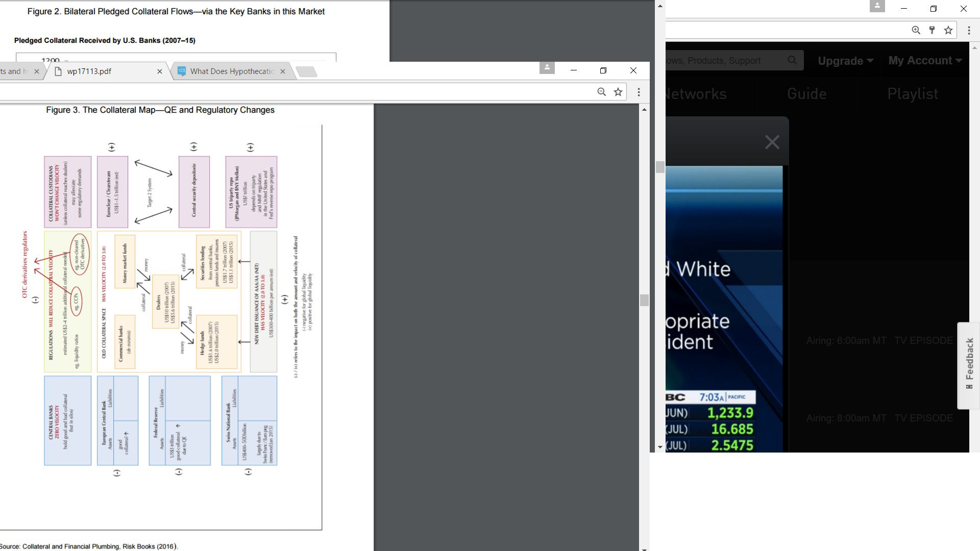The image size is (980, 551).
Task: Expand the Upgrade dropdown menu
Action: [845, 61]
